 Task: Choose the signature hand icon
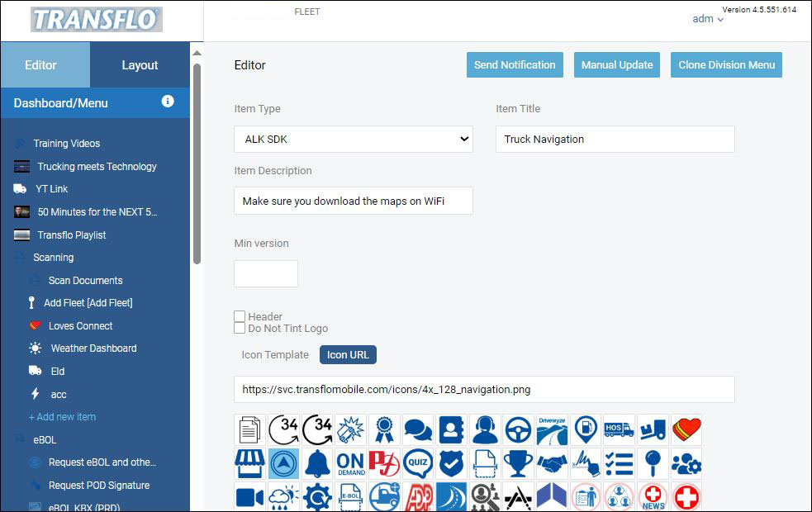(x=586, y=463)
